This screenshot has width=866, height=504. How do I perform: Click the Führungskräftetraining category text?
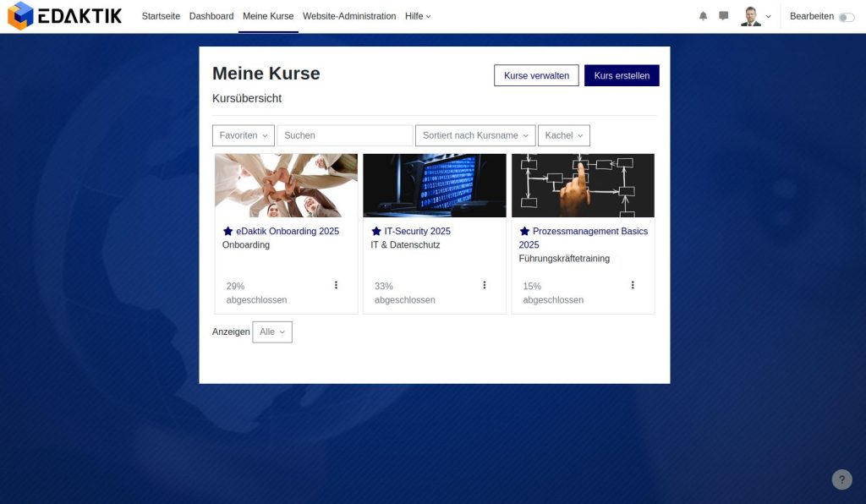(x=564, y=259)
